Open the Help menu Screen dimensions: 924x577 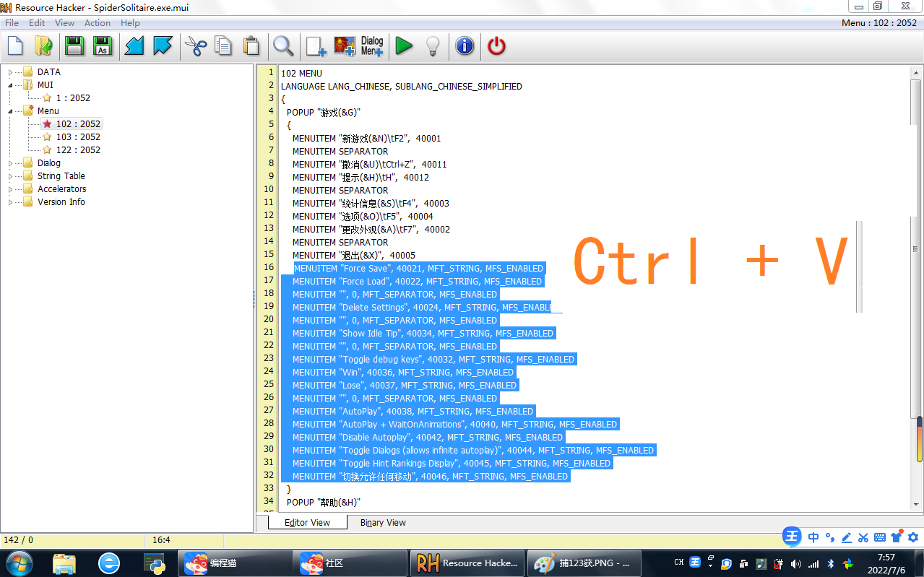point(130,23)
